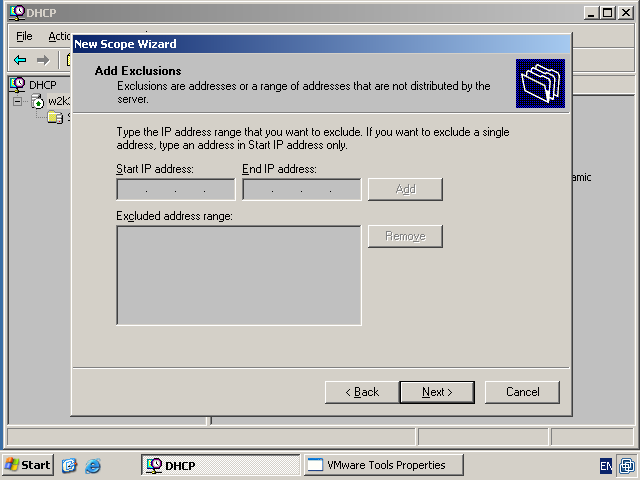Click the Forward arrow toolbar icon
Screen dimensions: 640x480
click(x=42, y=60)
